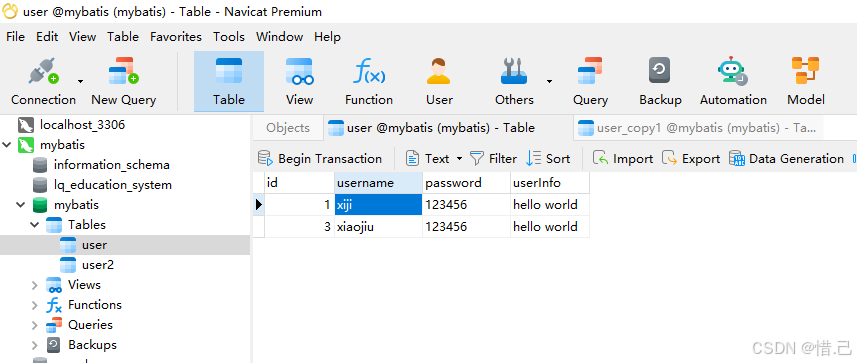
Task: Select the green mybatis database item
Action: (76, 205)
